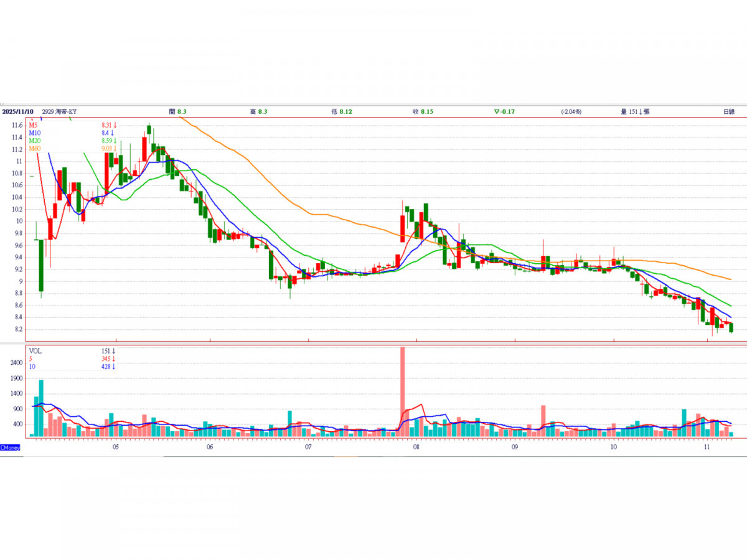Click the volume 量 151 張 readout

tap(635, 111)
